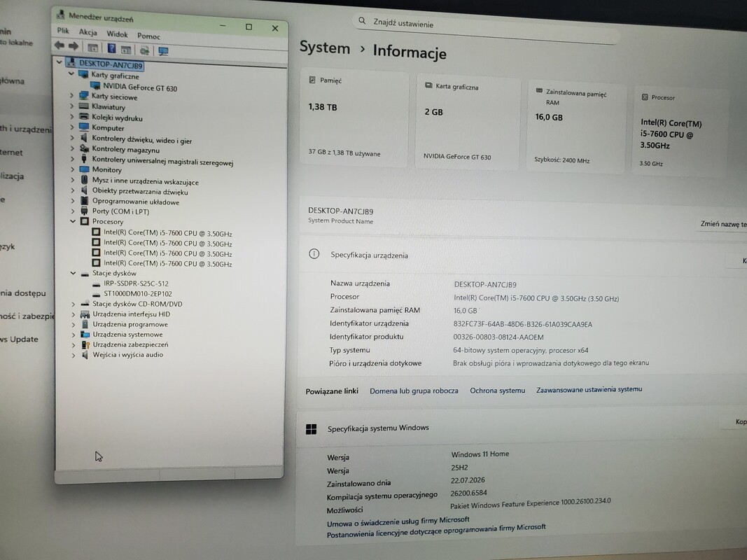Image resolution: width=747 pixels, height=560 pixels.
Task: Select the ST1000DM010-2EP102 disk drive
Action: (138, 294)
